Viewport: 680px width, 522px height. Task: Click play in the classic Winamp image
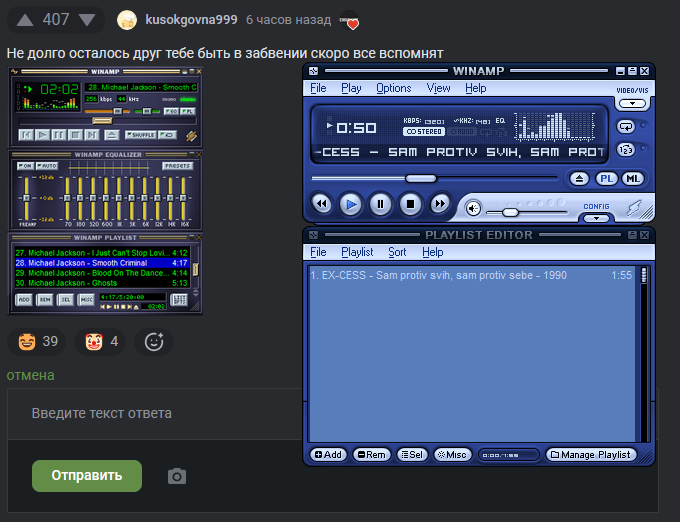(x=42, y=135)
